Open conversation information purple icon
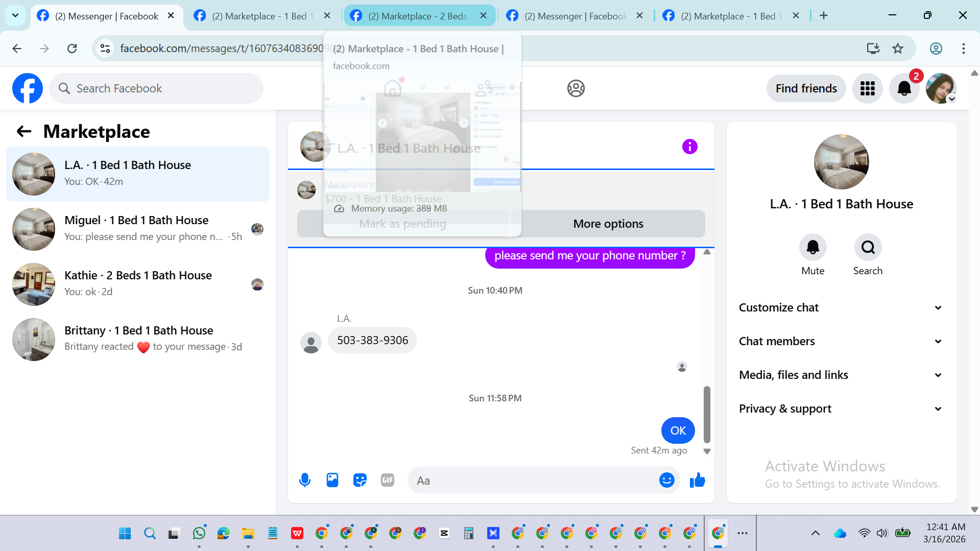The height and width of the screenshot is (551, 980). pyautogui.click(x=689, y=147)
